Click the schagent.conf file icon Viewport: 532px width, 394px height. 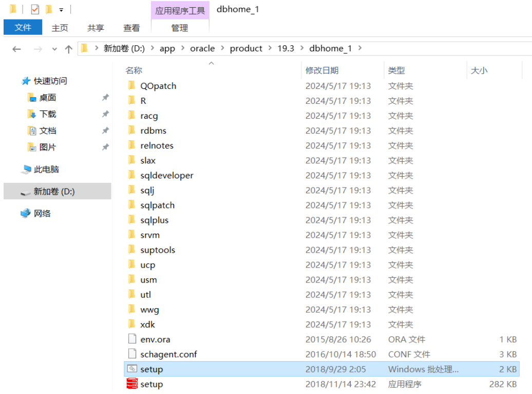[132, 353]
